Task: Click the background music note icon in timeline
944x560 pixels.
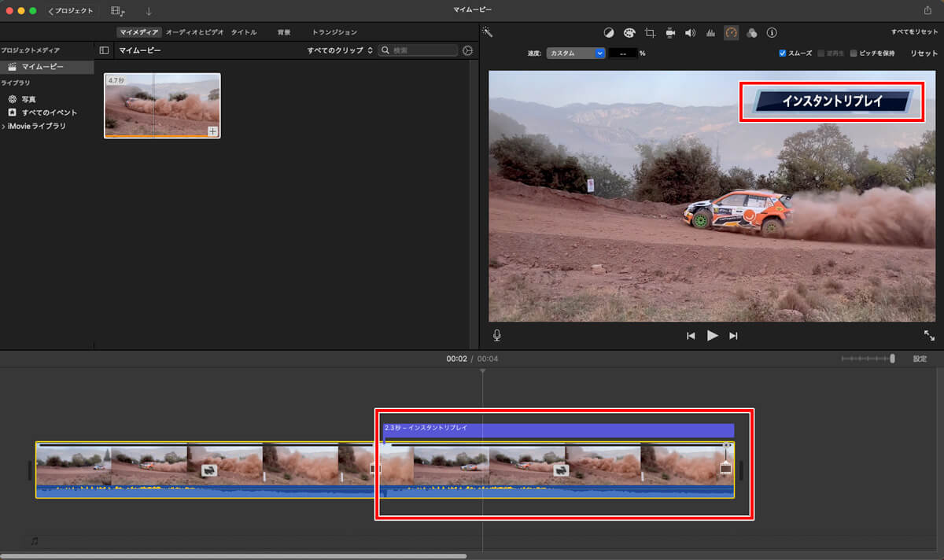Action: click(34, 541)
